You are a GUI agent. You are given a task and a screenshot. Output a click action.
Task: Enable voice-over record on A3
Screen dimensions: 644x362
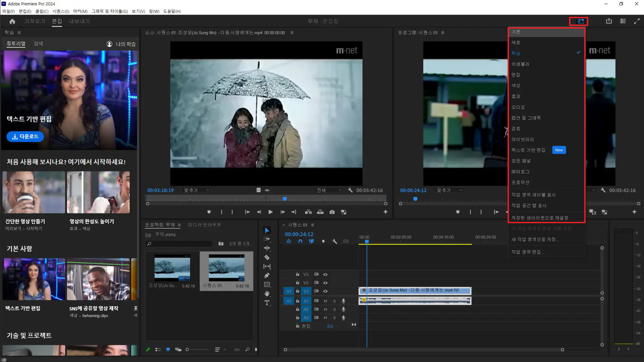[x=343, y=318]
